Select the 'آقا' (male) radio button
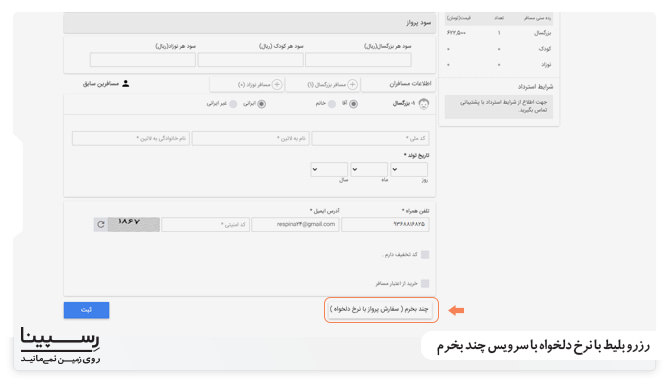The image size is (670, 385). coord(353,104)
